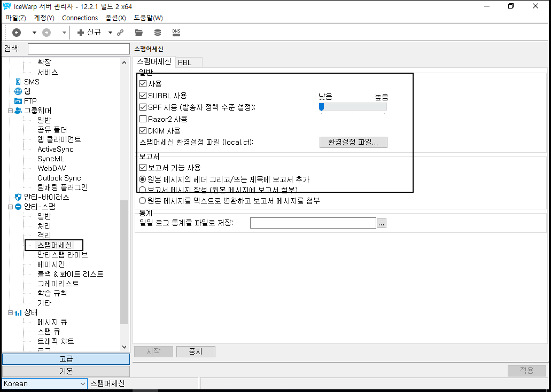Image resolution: width=551 pixels, height=392 pixels.
Task: Collapse the 그룹웨어 tree node
Action: [10, 111]
